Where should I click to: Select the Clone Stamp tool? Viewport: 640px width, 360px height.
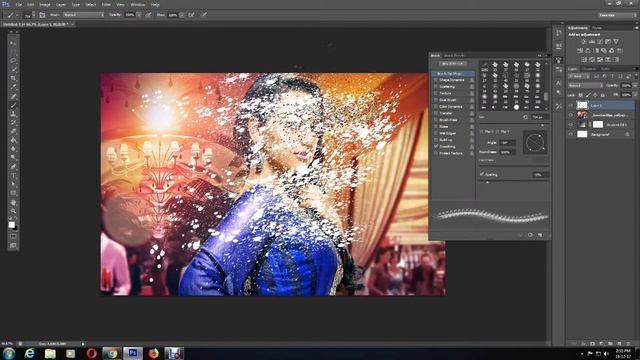(x=13, y=113)
